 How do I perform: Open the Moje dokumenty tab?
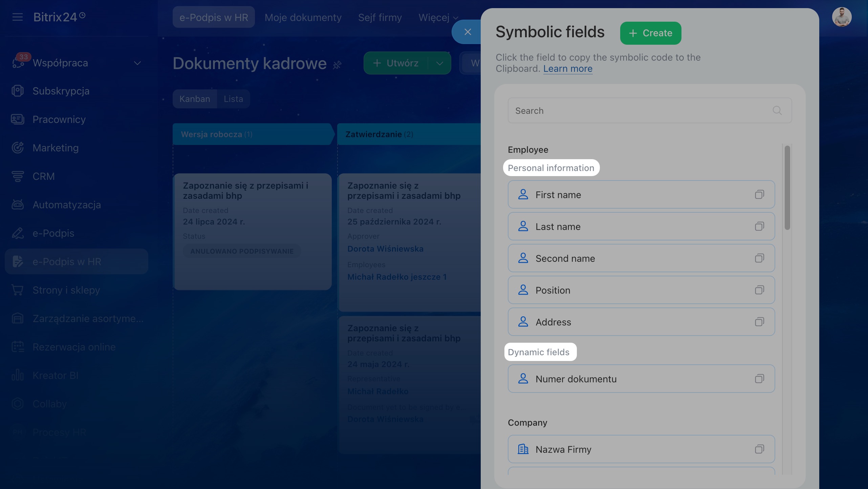[x=303, y=18]
